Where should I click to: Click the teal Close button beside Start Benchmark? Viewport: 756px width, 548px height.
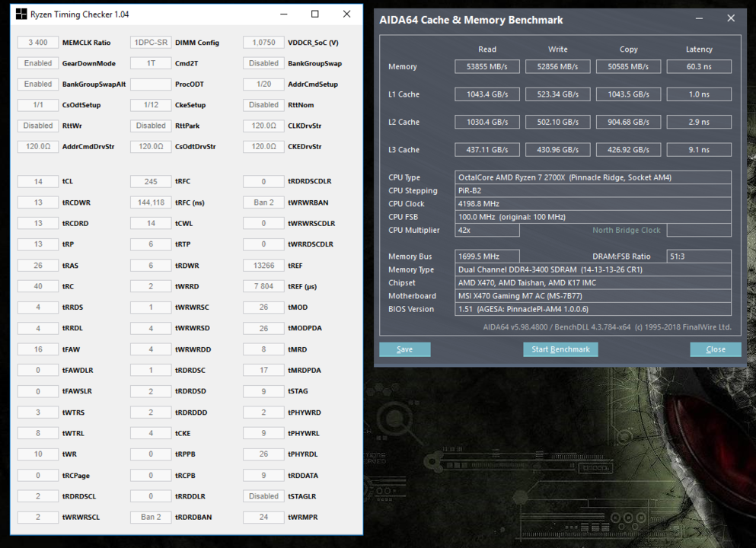[x=716, y=349]
